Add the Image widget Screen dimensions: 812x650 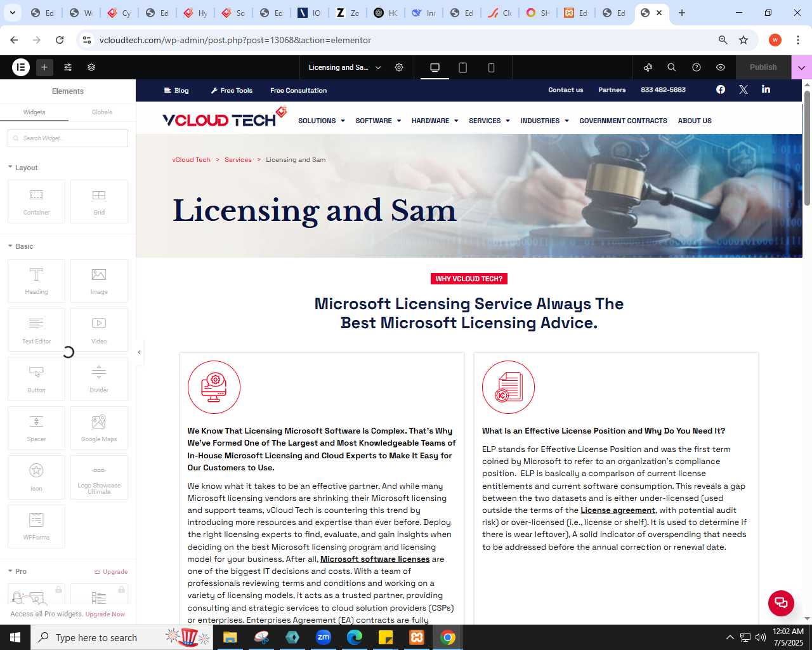(99, 281)
